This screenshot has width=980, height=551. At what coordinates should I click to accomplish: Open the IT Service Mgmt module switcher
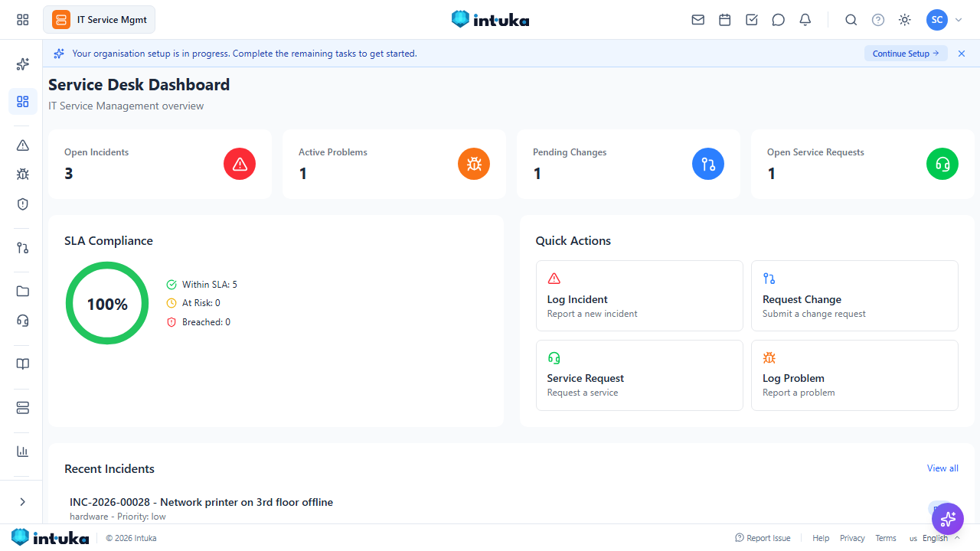click(100, 20)
